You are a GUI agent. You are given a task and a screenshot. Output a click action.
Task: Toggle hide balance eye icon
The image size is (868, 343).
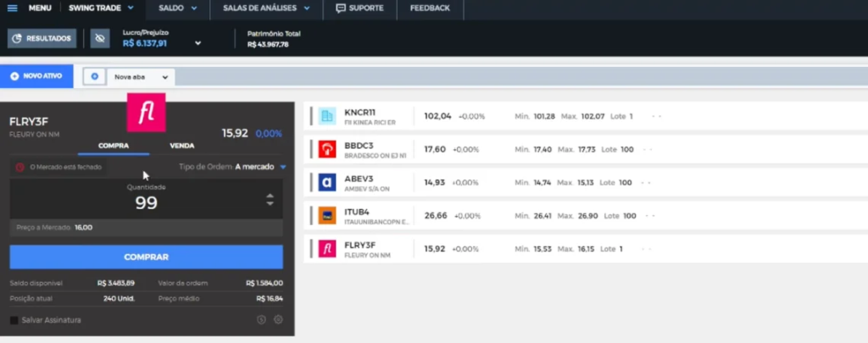100,38
